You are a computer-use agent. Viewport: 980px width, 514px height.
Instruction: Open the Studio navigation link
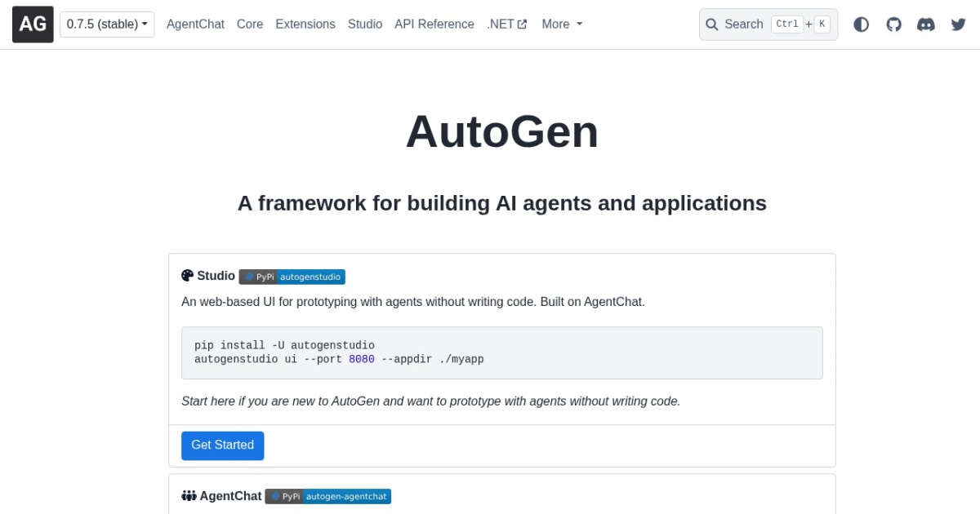364,24
